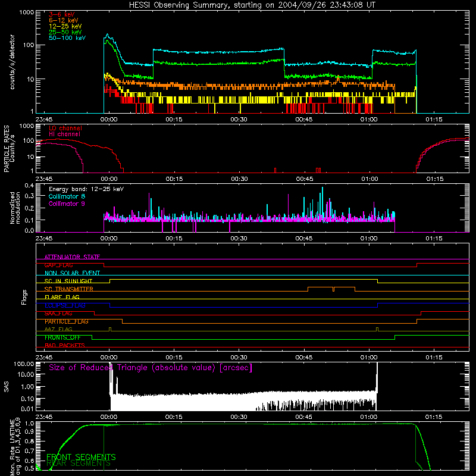The width and height of the screenshot is (476, 476).
Task: Click the SAS axis label
Action: click(7, 387)
